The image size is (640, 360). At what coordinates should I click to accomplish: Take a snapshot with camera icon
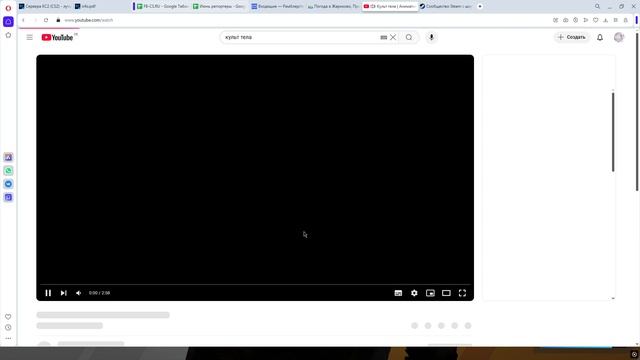click(x=566, y=20)
